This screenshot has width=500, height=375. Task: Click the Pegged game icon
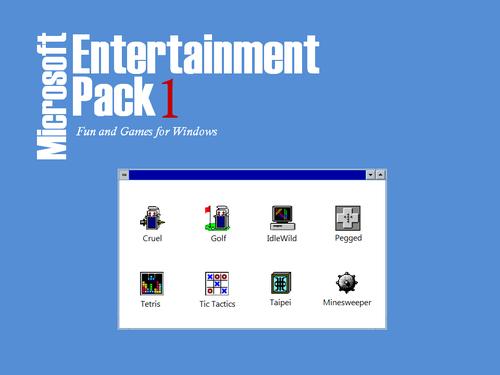click(x=348, y=218)
